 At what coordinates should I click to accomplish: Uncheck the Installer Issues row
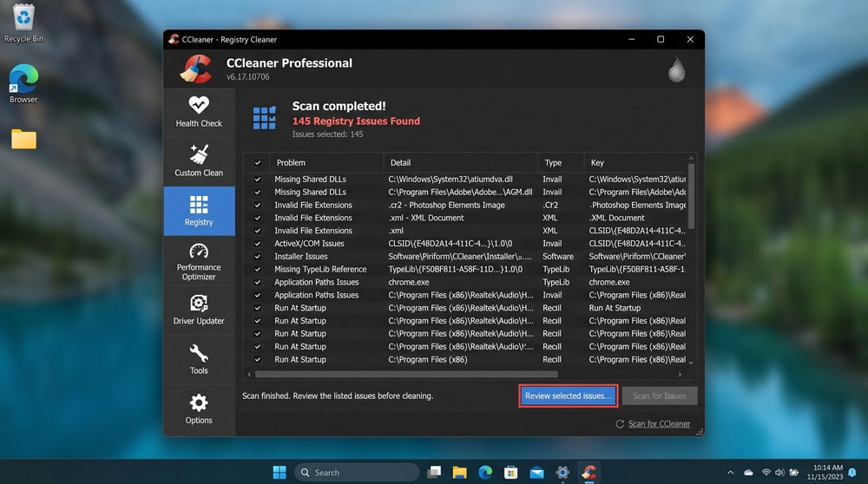point(258,257)
